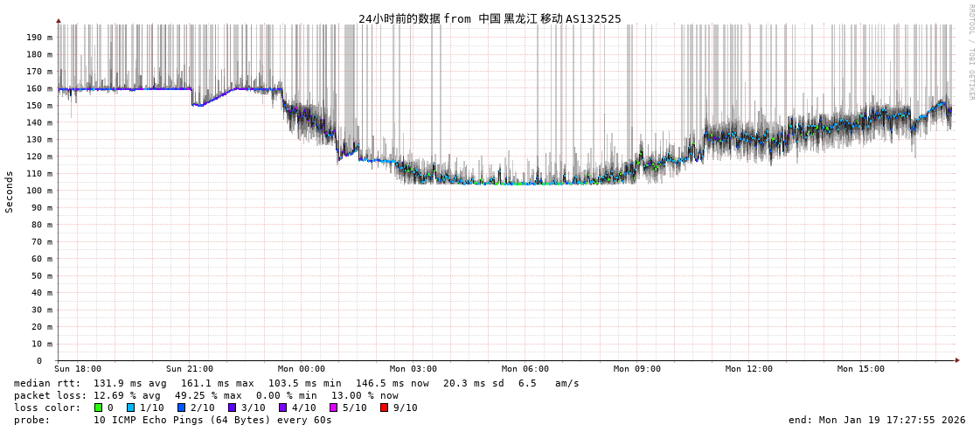Select the 3/10 loss color swatch
Viewport: 980px width, 432px height.
232,408
